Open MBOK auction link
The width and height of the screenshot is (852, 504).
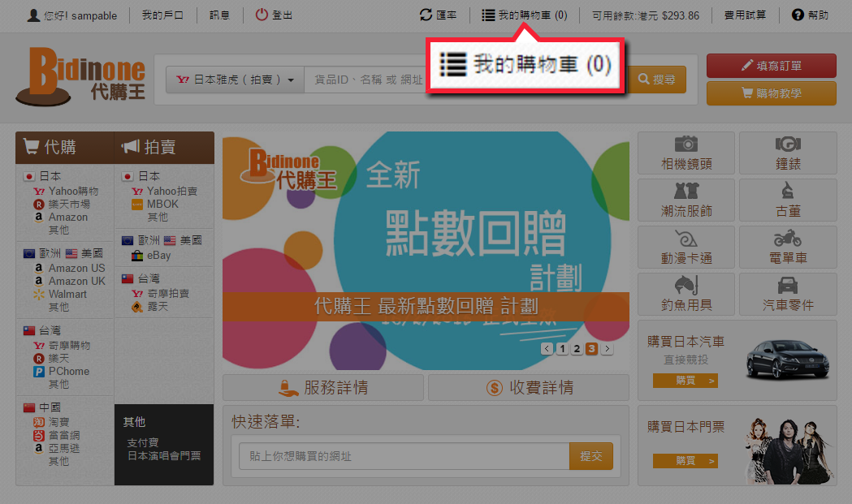click(x=155, y=205)
